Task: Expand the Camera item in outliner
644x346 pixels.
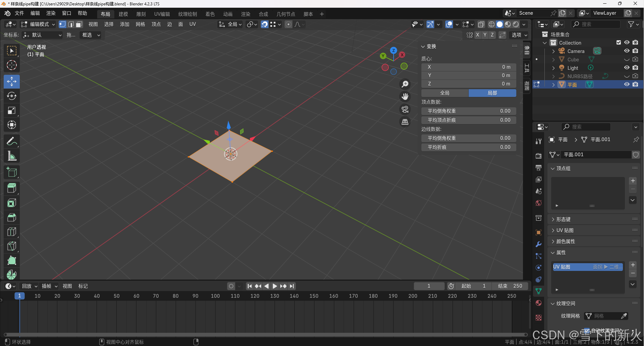Action: click(553, 51)
